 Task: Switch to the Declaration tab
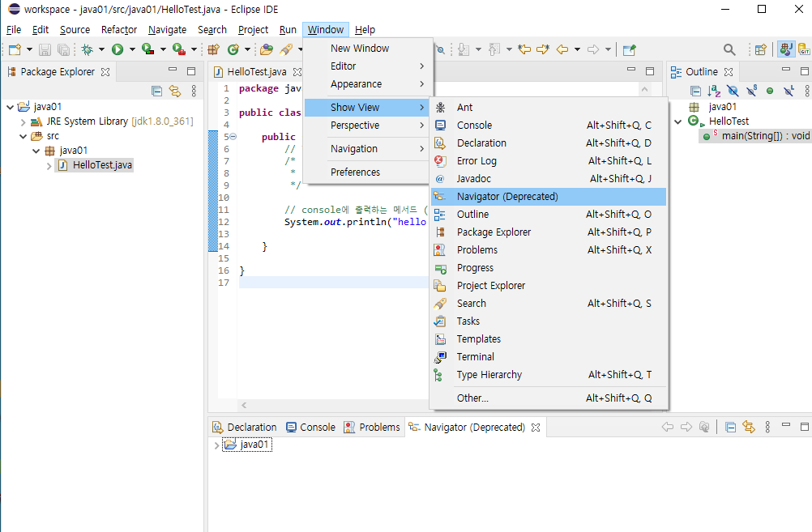click(x=245, y=427)
